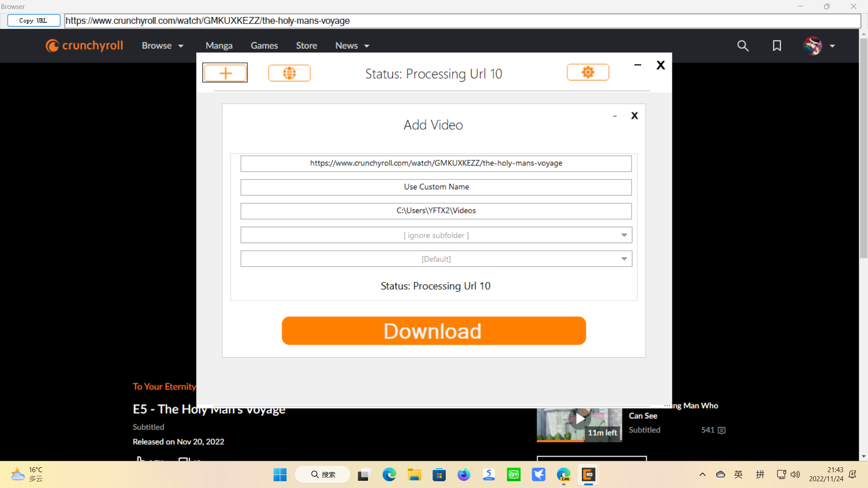Play the Can See episode preview
868x488 pixels.
tap(580, 419)
